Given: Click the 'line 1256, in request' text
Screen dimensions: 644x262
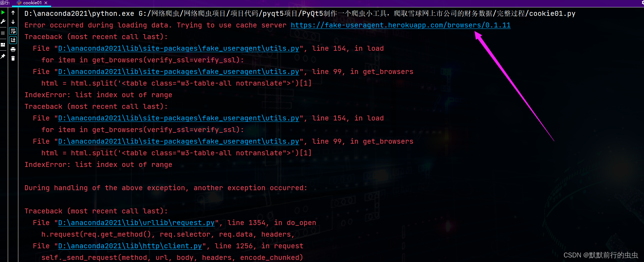Looking at the screenshot, I should tap(259, 246).
